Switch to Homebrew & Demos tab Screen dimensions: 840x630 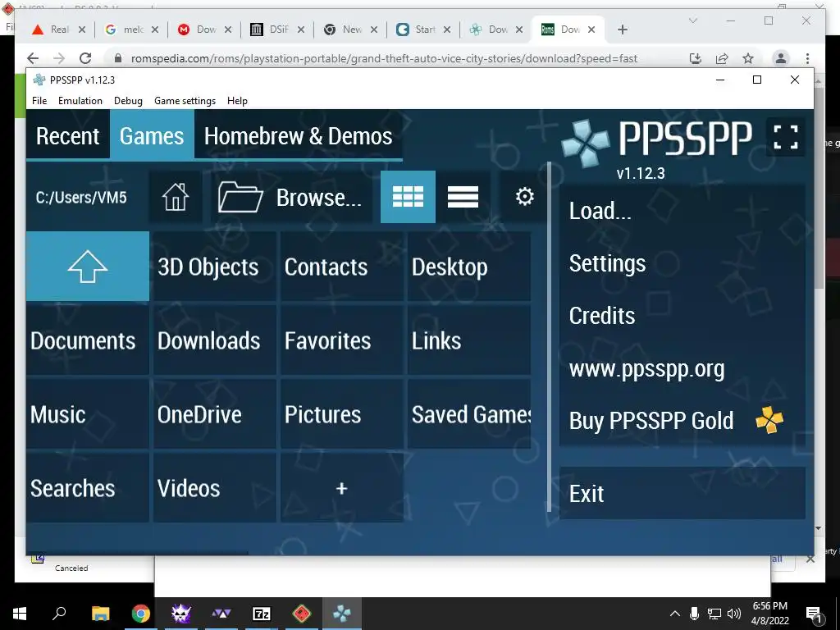point(299,135)
